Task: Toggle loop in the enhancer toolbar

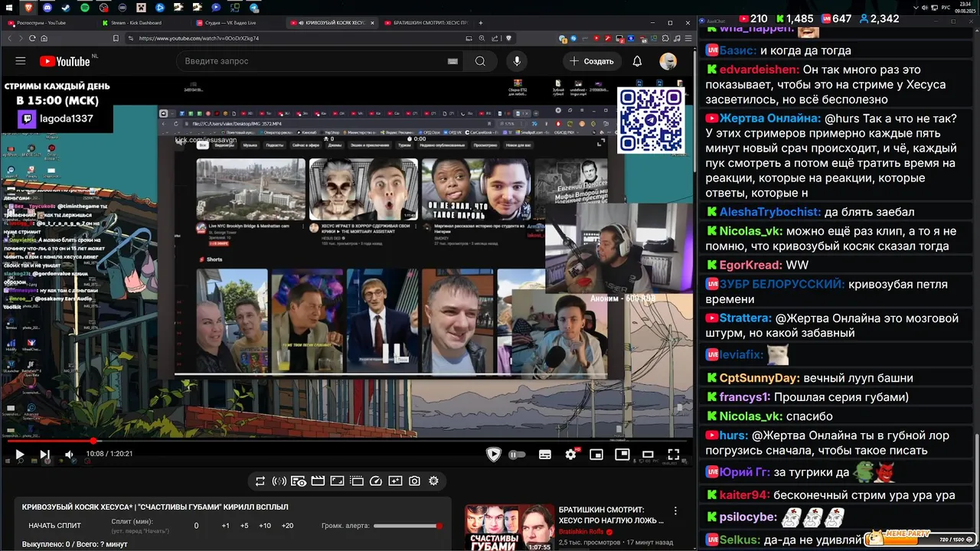Action: click(x=260, y=481)
